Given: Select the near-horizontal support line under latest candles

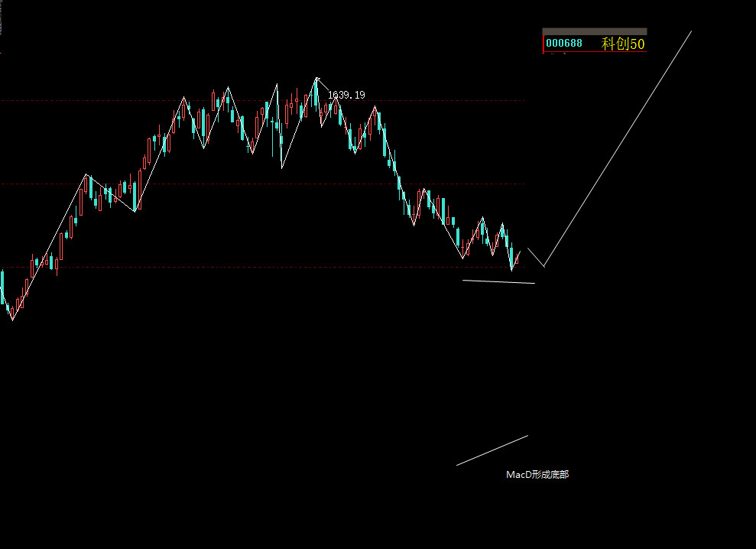Looking at the screenshot, I should coord(498,281).
